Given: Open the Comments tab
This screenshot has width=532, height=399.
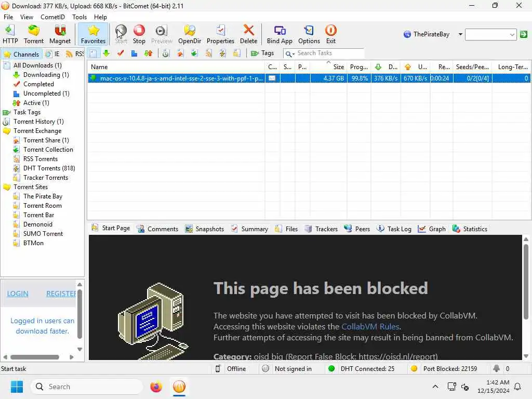Looking at the screenshot, I should [x=157, y=229].
